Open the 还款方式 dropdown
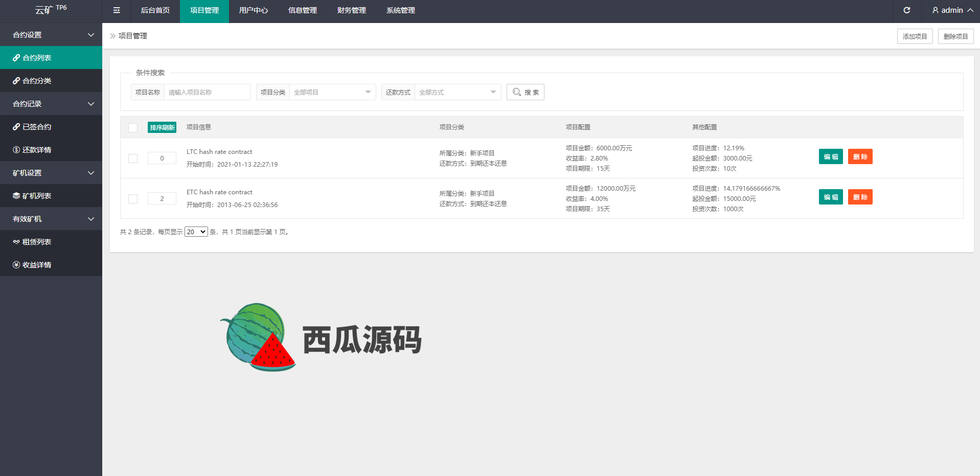Screen dimensions: 980x476 click(458, 92)
